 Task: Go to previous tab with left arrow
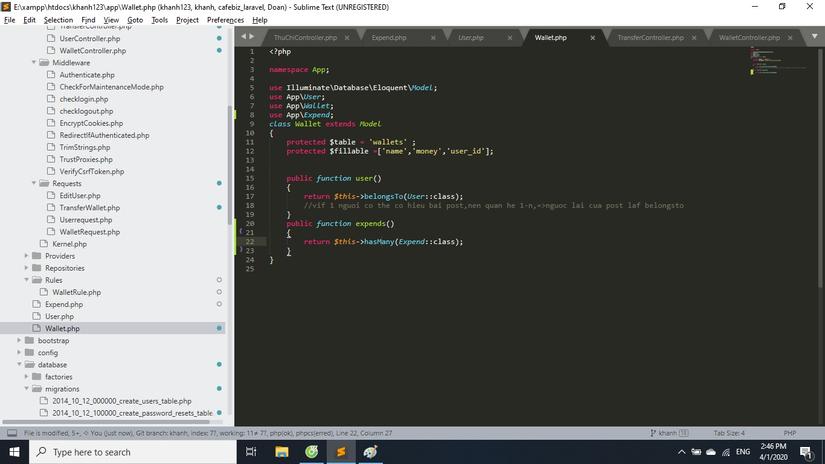pyautogui.click(x=243, y=36)
